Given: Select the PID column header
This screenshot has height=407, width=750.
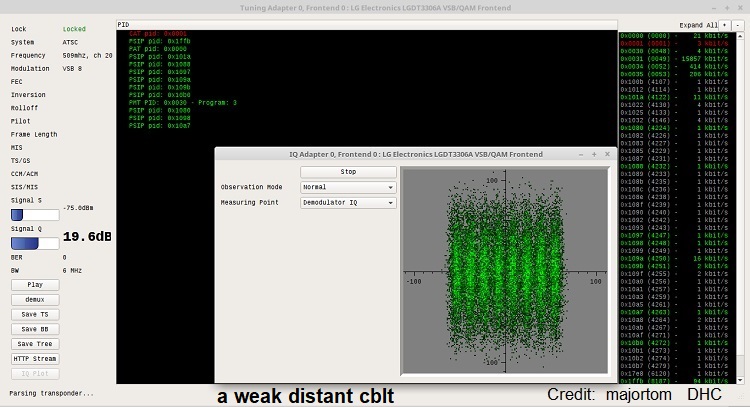Looking at the screenshot, I should click(x=123, y=23).
